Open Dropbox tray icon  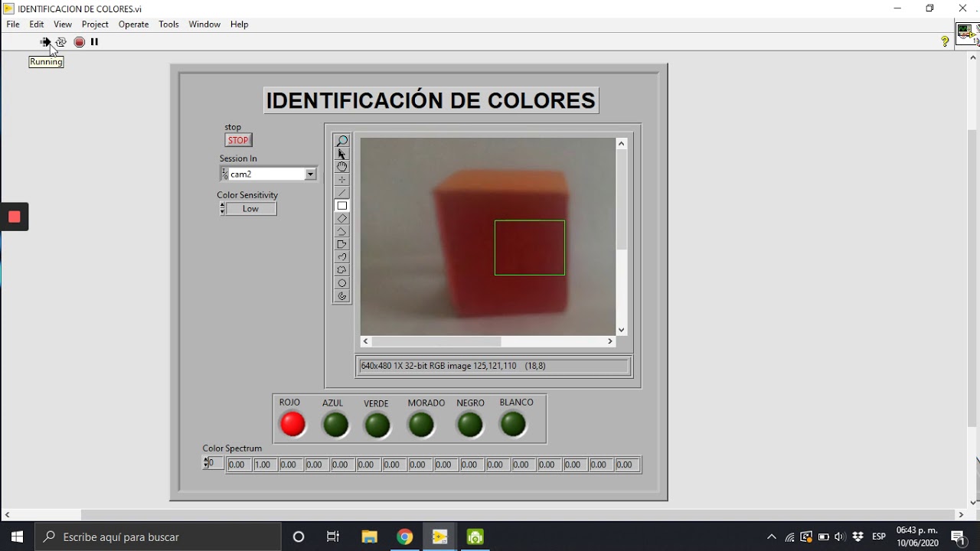(x=858, y=536)
